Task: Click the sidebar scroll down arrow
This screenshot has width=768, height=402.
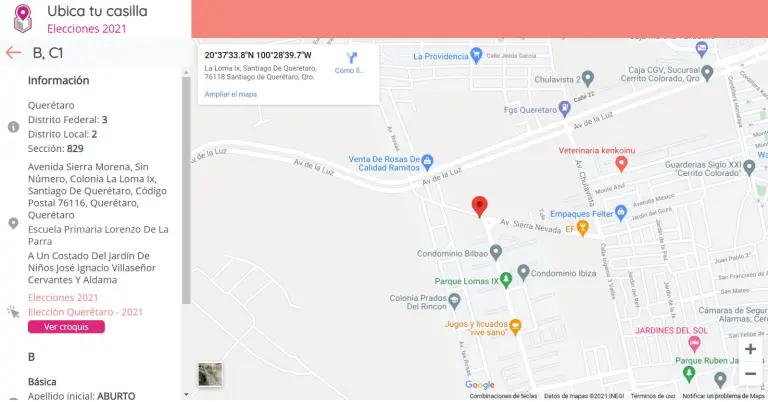Action: point(186,395)
